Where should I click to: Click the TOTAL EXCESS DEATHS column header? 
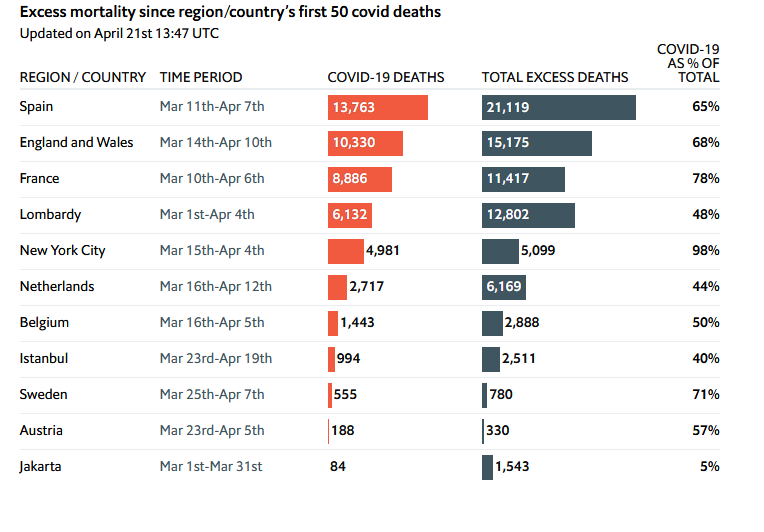click(x=555, y=77)
